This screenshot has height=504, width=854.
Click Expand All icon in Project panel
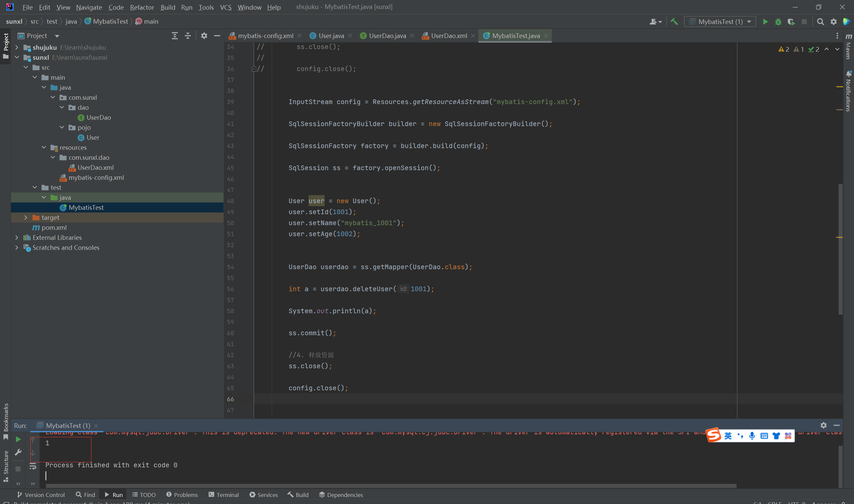click(x=174, y=36)
